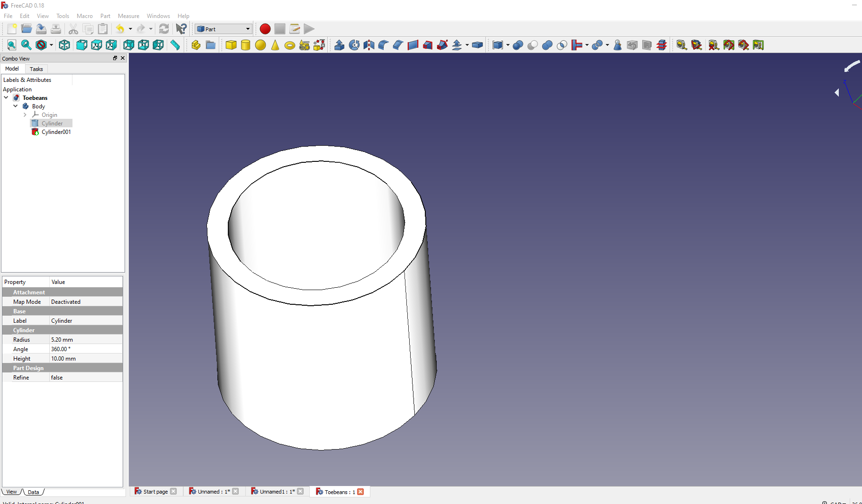Open the Create primitives dialog icon
Viewport: 862px width, 504px height.
pos(304,45)
